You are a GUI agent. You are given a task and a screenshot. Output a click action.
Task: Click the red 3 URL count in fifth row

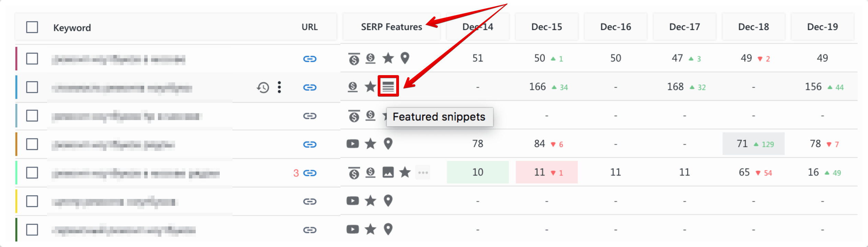click(296, 173)
